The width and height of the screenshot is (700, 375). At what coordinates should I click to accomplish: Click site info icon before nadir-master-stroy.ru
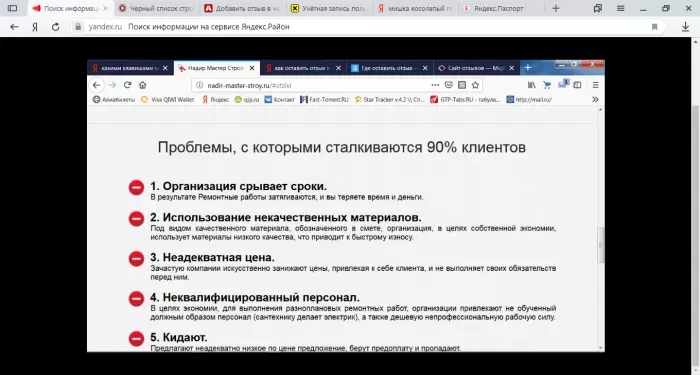(x=200, y=85)
